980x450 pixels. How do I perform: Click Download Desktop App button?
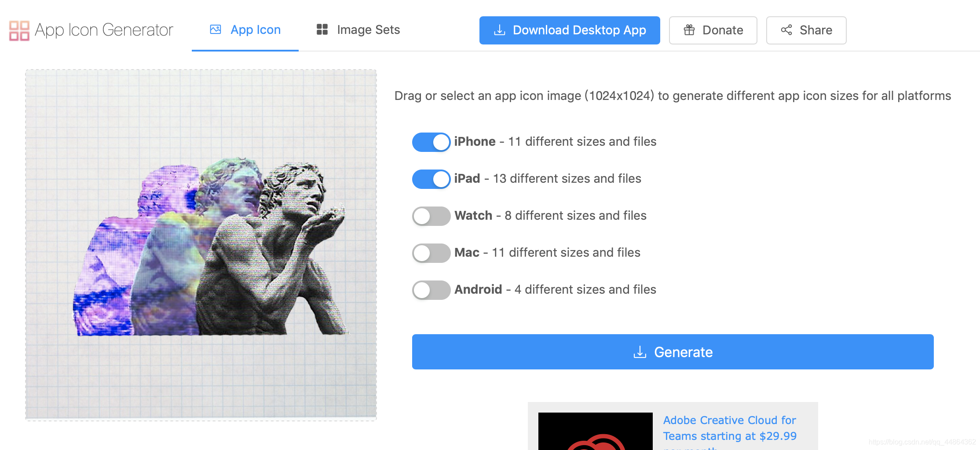pos(570,30)
